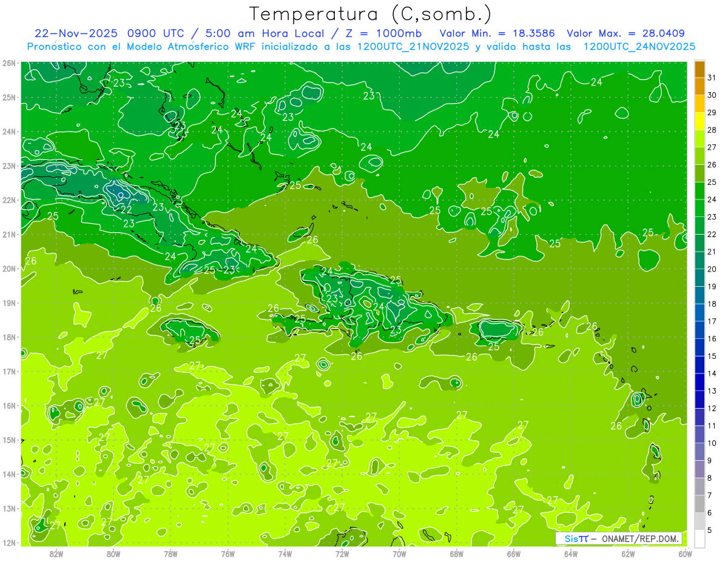This screenshot has height=562, width=728.
Task: Select the "Valor Min. = 18.3586" value
Action: pyautogui.click(x=497, y=33)
